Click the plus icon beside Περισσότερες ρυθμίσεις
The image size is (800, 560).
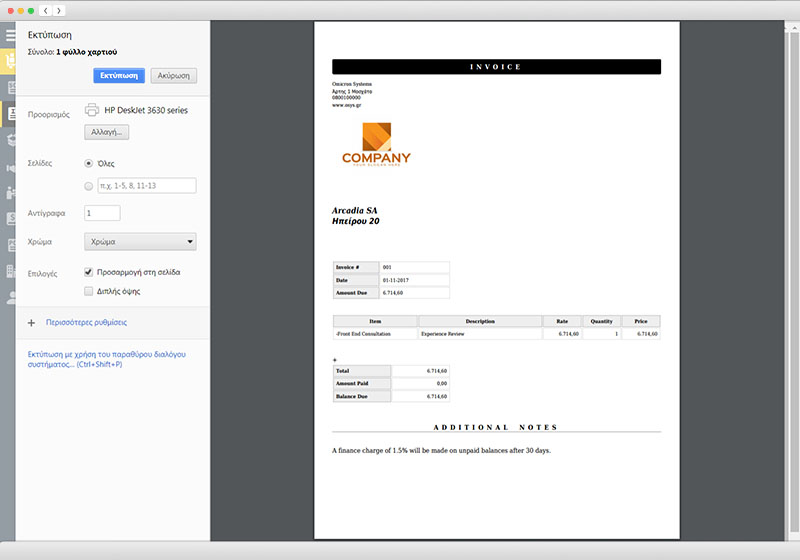coord(31,323)
